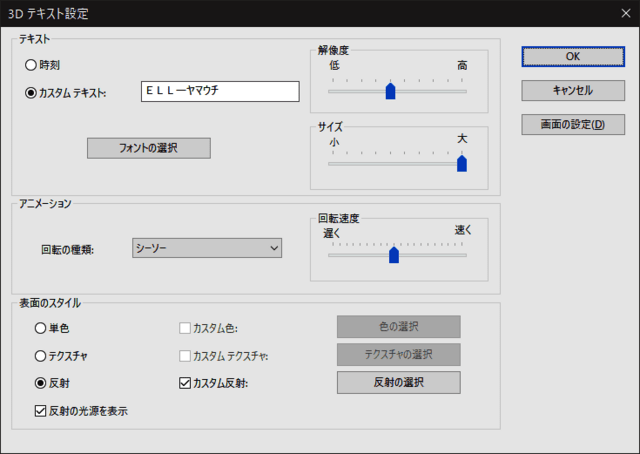The image size is (640, 454).
Task: Uncheck the カスタム反射 checkbox
Action: click(184, 383)
